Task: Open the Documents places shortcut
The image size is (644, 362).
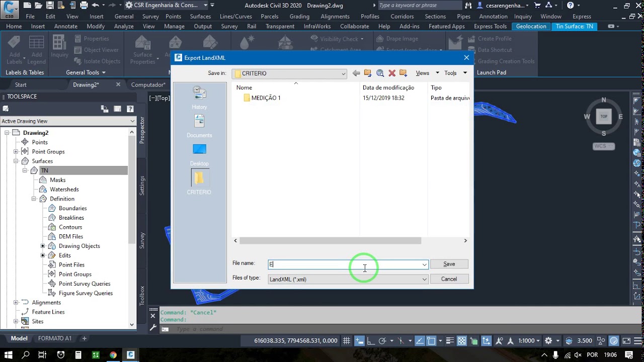Action: point(199,126)
